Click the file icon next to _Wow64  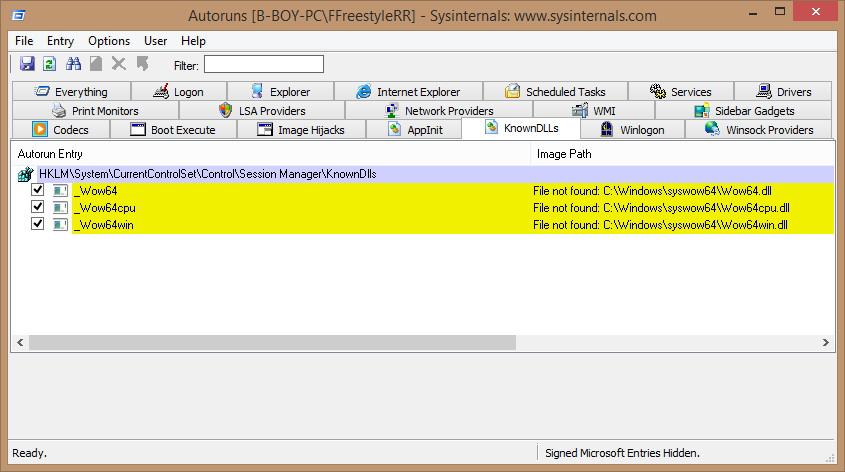coord(60,191)
